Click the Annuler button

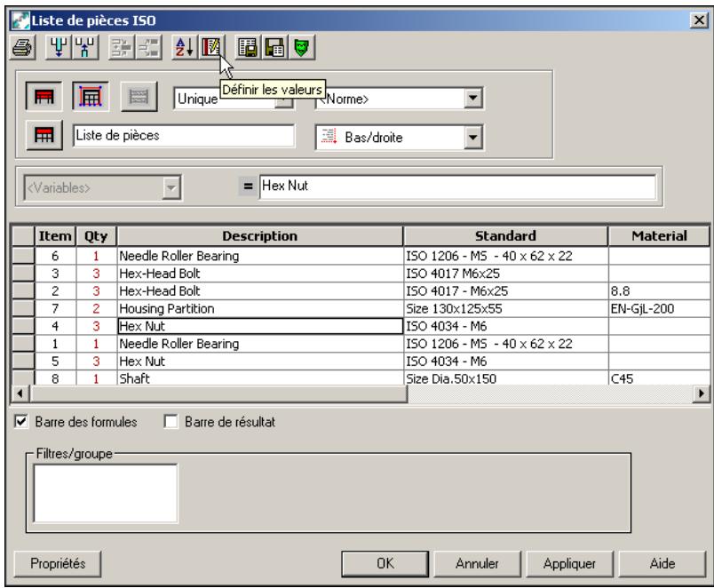pos(477,564)
